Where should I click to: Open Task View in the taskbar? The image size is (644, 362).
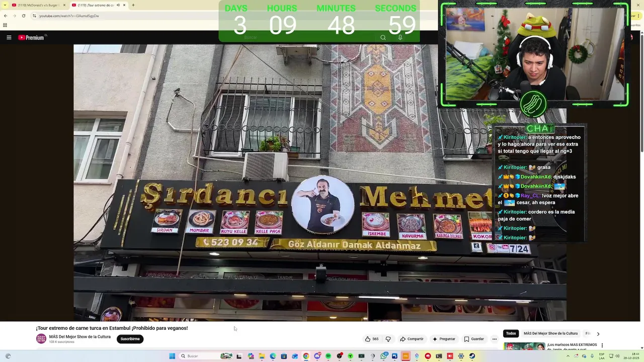[x=239, y=356]
